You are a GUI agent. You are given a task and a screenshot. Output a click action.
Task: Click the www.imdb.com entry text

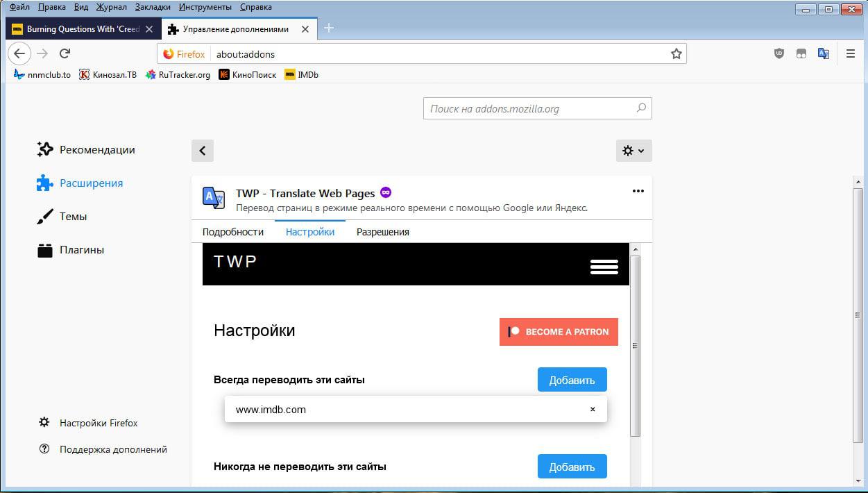coord(271,409)
